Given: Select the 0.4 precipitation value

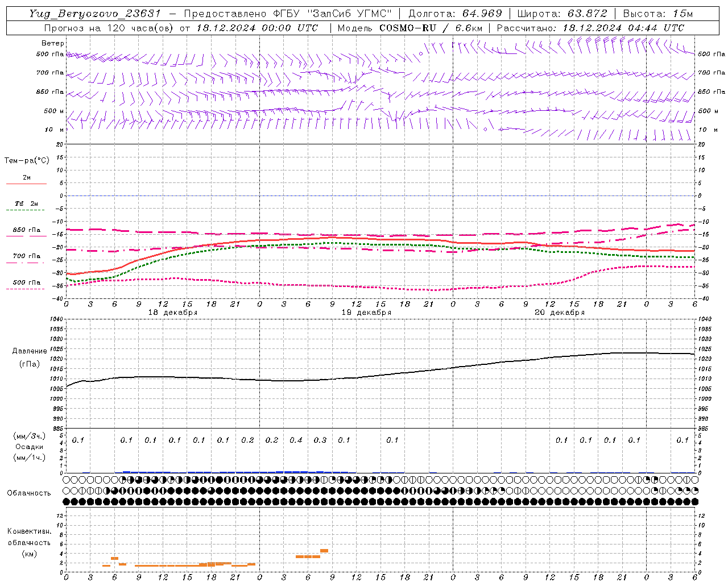Looking at the screenshot, I should 296,440.
